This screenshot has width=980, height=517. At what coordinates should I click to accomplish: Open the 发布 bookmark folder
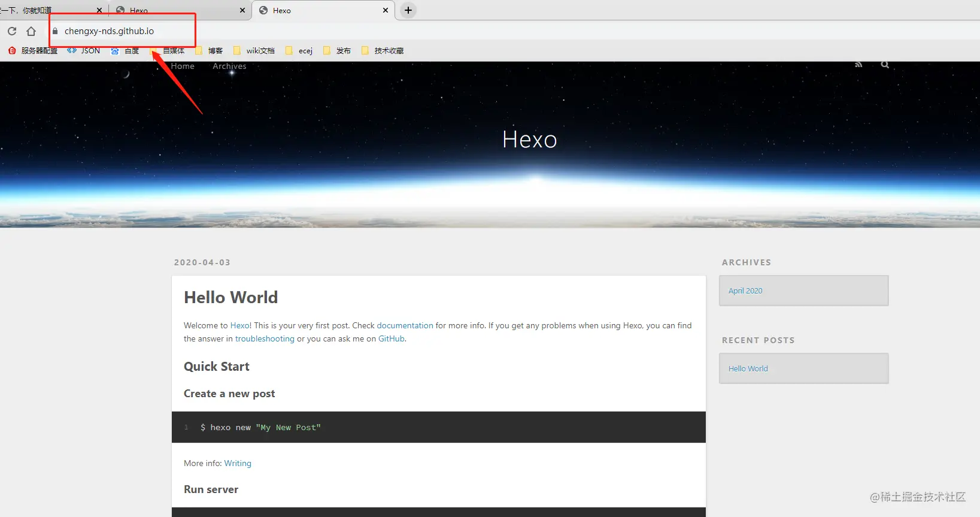pyautogui.click(x=337, y=51)
